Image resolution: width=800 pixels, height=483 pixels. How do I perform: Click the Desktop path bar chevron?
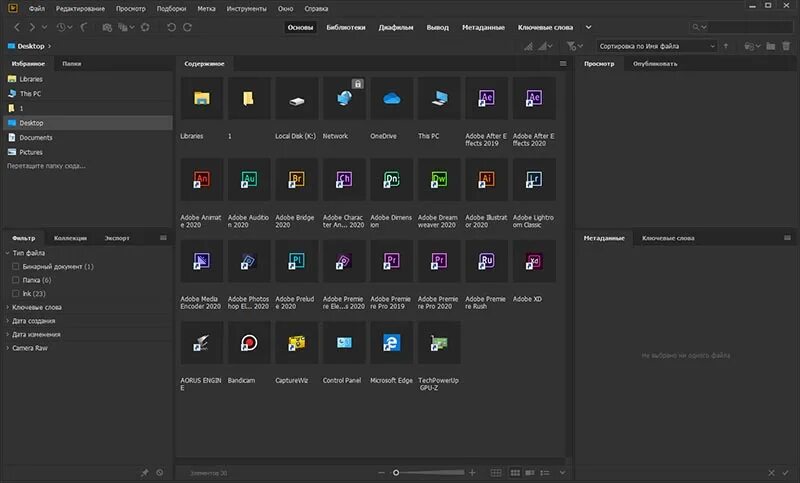pos(49,46)
